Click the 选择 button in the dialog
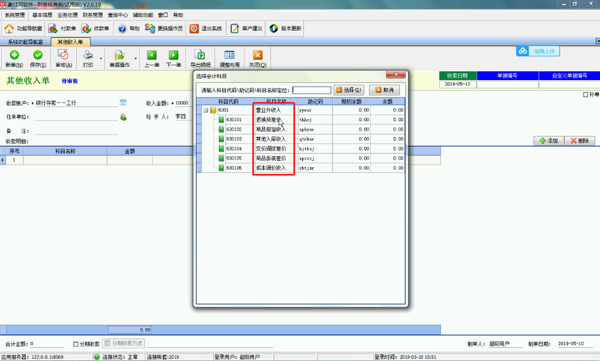600x361 pixels. 349,90
